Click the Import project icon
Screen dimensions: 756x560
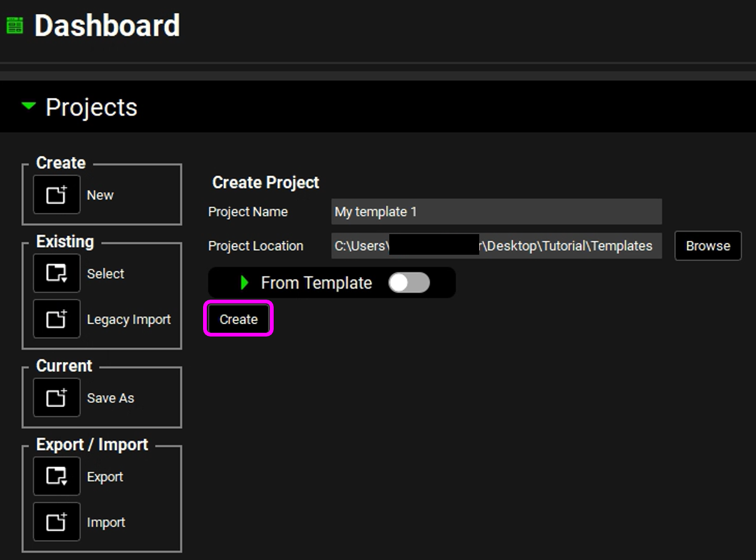[x=57, y=522]
